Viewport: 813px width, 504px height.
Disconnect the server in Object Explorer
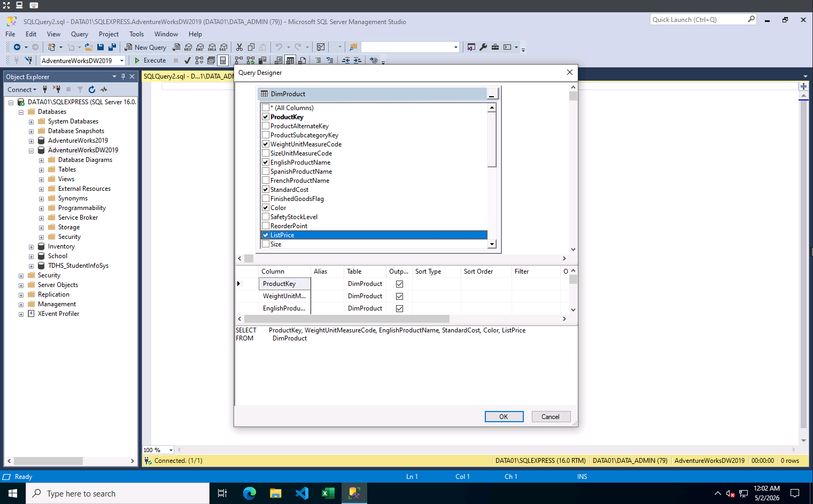tap(57, 90)
